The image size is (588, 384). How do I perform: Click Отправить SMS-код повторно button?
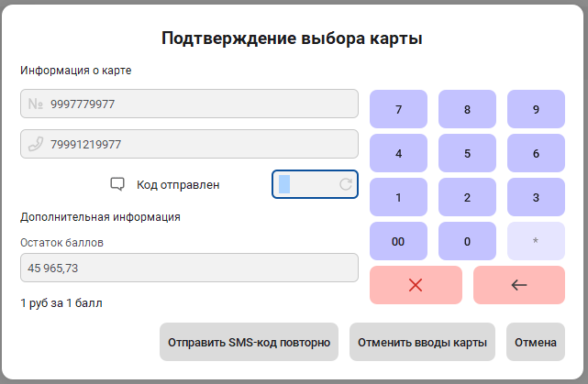(x=249, y=343)
